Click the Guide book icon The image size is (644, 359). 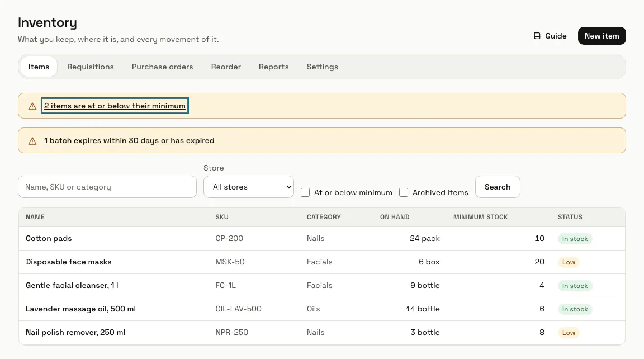click(x=537, y=36)
